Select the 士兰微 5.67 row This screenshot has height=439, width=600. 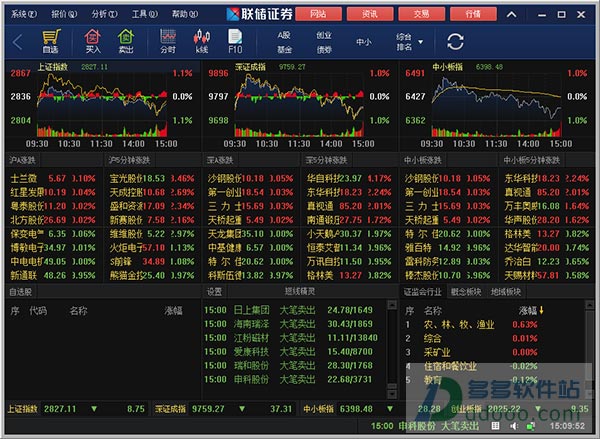53,178
